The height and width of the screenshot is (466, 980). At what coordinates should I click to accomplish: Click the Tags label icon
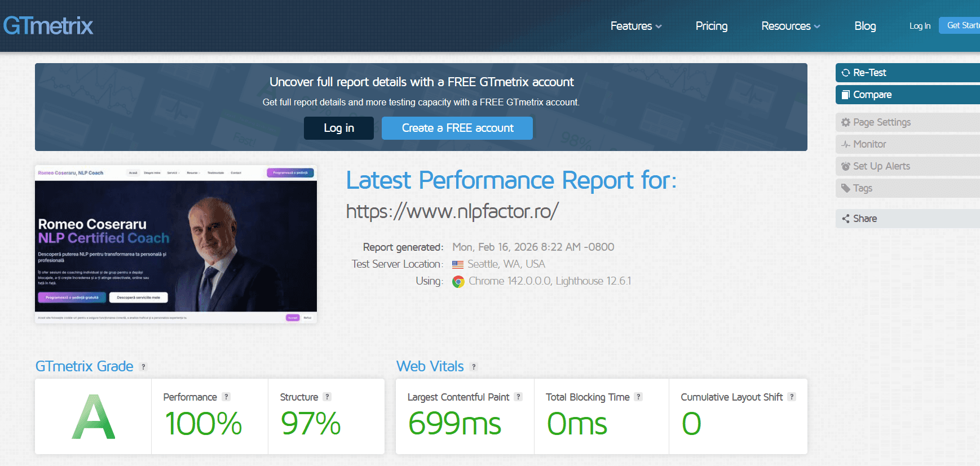(x=846, y=188)
